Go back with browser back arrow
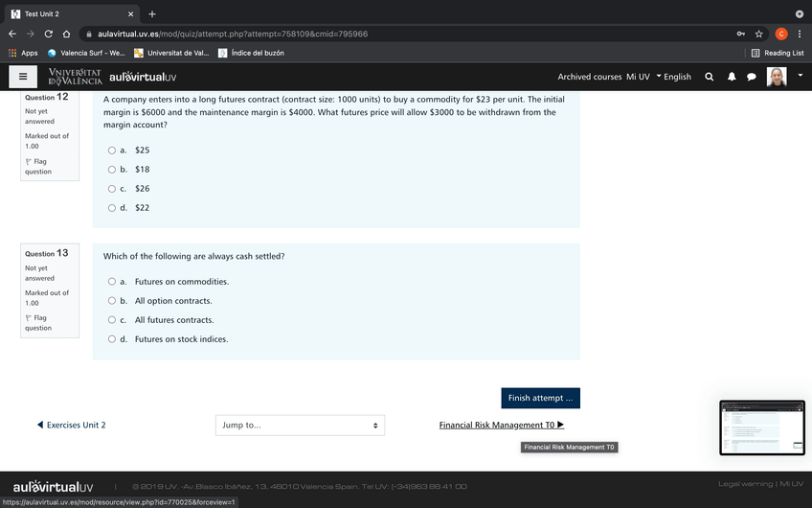 coord(12,34)
